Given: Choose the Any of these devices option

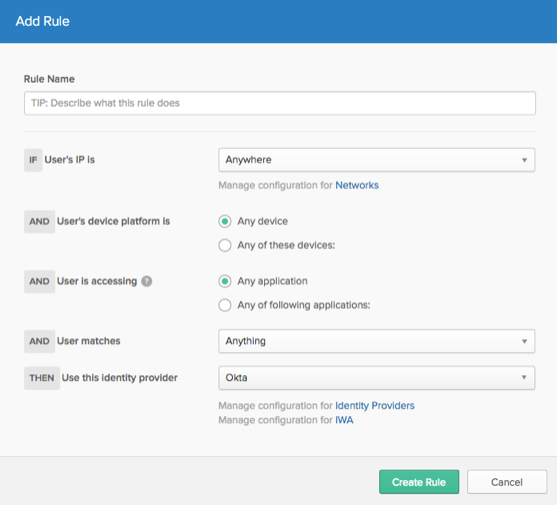Looking at the screenshot, I should (x=225, y=245).
